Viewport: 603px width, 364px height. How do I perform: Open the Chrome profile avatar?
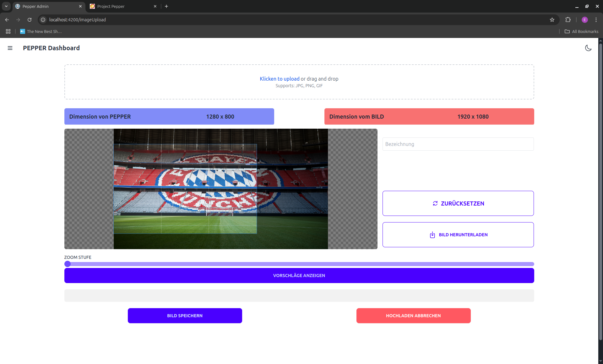click(584, 20)
